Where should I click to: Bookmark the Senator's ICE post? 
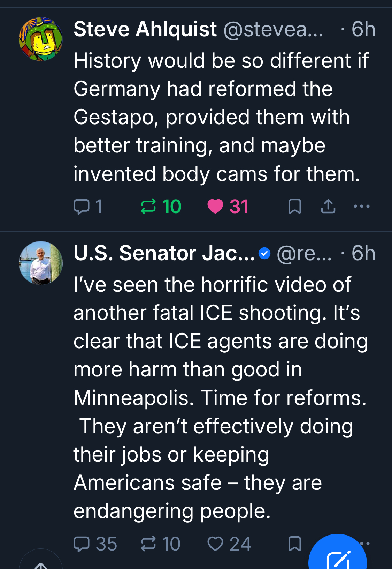click(x=294, y=544)
